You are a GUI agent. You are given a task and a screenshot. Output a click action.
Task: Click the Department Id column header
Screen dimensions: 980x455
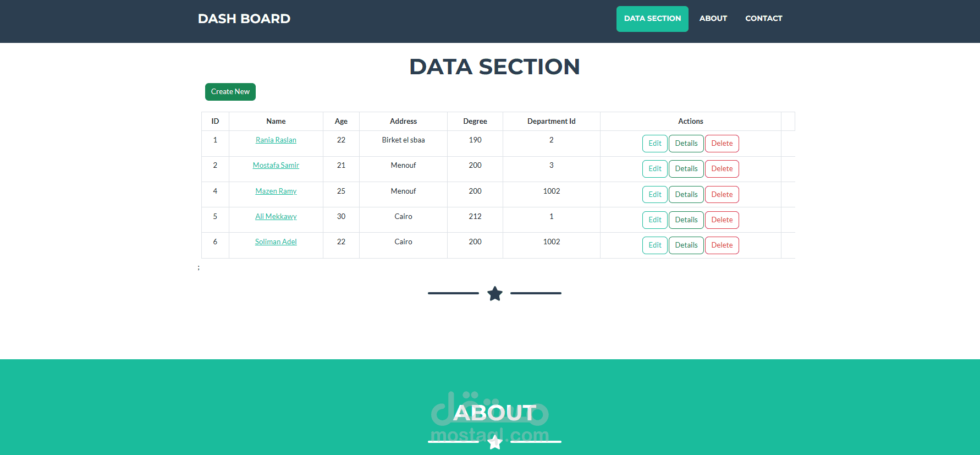pos(552,122)
